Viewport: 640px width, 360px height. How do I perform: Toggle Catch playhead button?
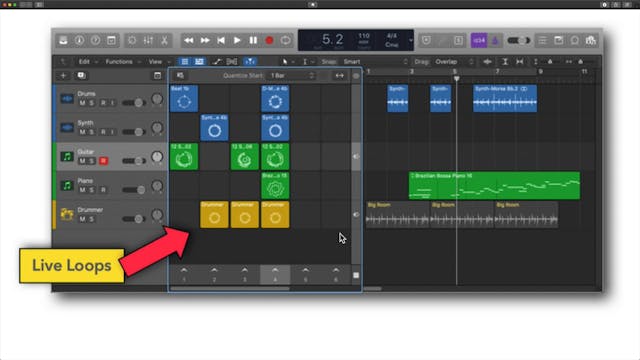click(250, 62)
